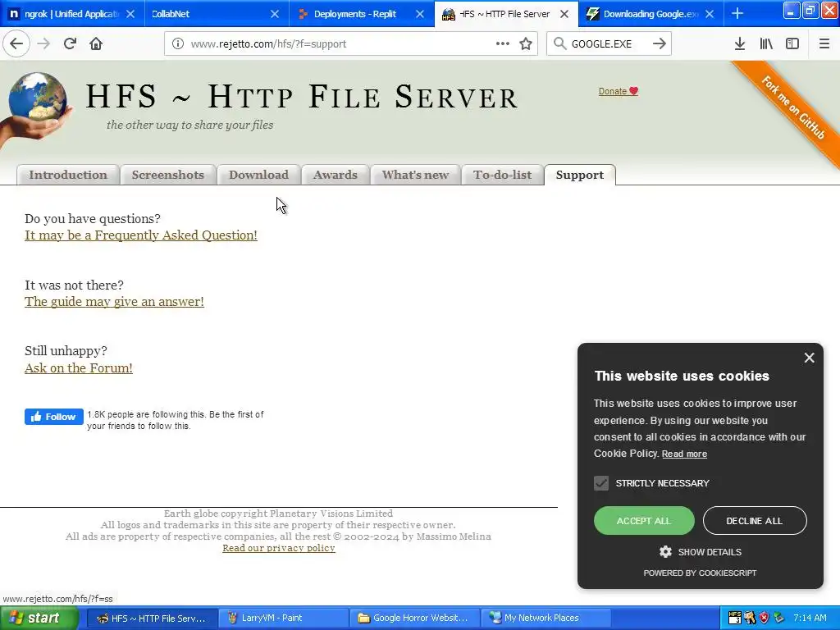Screen dimensions: 840x630
Task: Open the guide may give an answer link
Action: 114,302
